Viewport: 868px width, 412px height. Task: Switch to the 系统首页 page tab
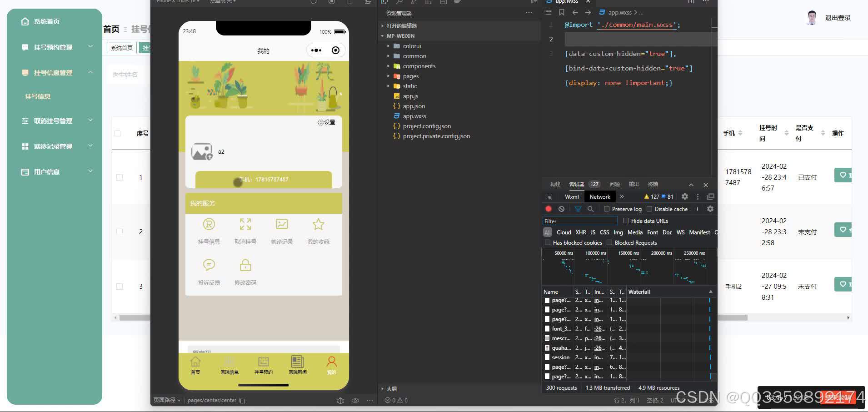pyautogui.click(x=122, y=48)
